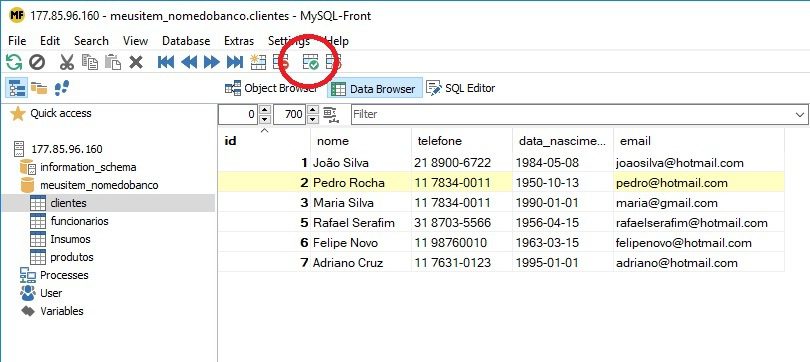Select the João Silva name cell
Viewport: 810px width, 362px height.
click(x=361, y=163)
